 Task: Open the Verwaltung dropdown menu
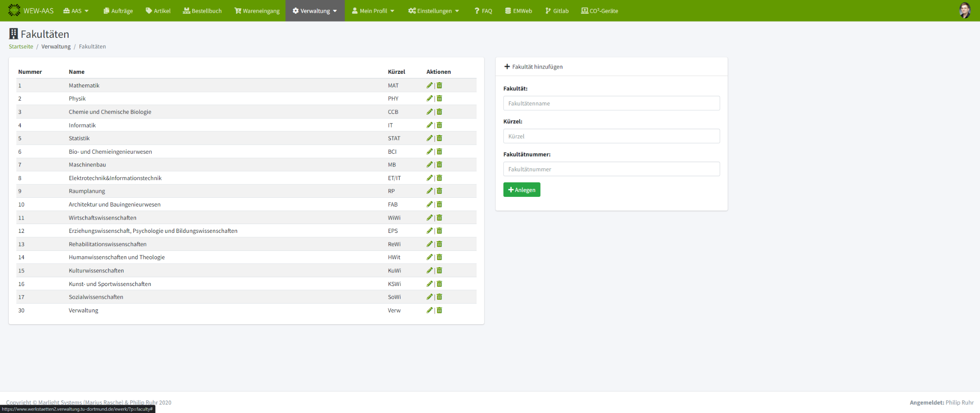(x=315, y=11)
